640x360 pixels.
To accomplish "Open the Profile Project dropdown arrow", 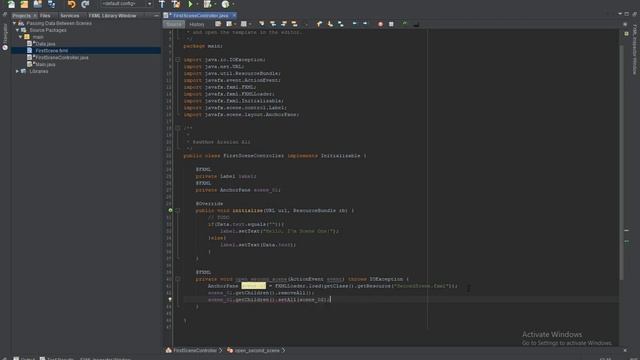I will (233, 4).
